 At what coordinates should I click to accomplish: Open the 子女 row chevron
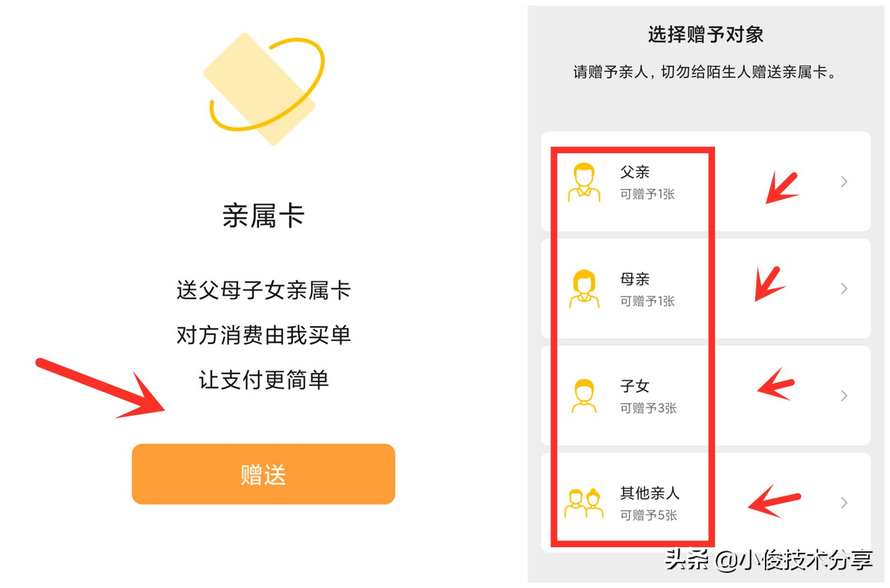point(844,395)
